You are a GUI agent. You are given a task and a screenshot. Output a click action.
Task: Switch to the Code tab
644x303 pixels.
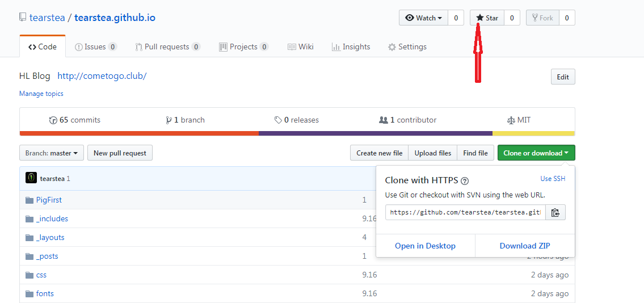tap(43, 47)
